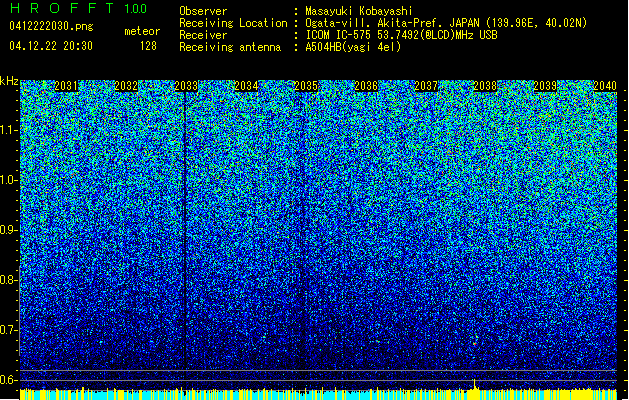Screen dimensions: 629x400
Task: Click the Receiving Location label
Action: pos(233,23)
